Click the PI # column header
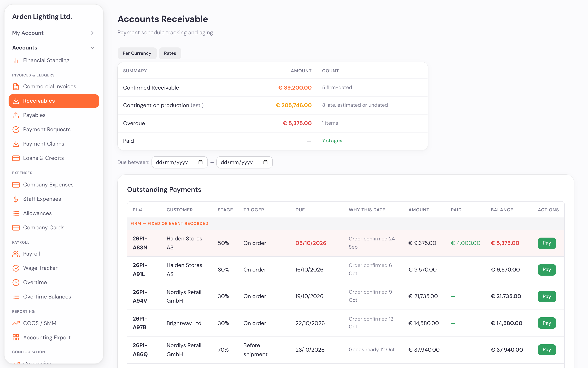 [x=138, y=210]
